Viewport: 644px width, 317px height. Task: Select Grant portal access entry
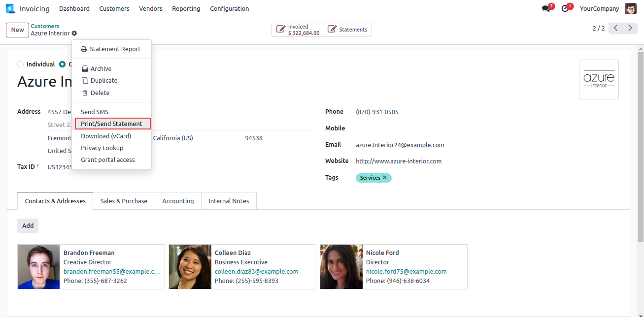(111, 160)
